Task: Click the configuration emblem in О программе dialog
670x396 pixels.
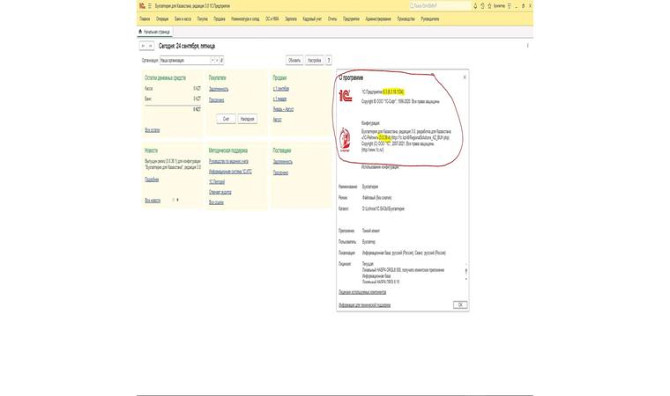Action: click(345, 140)
